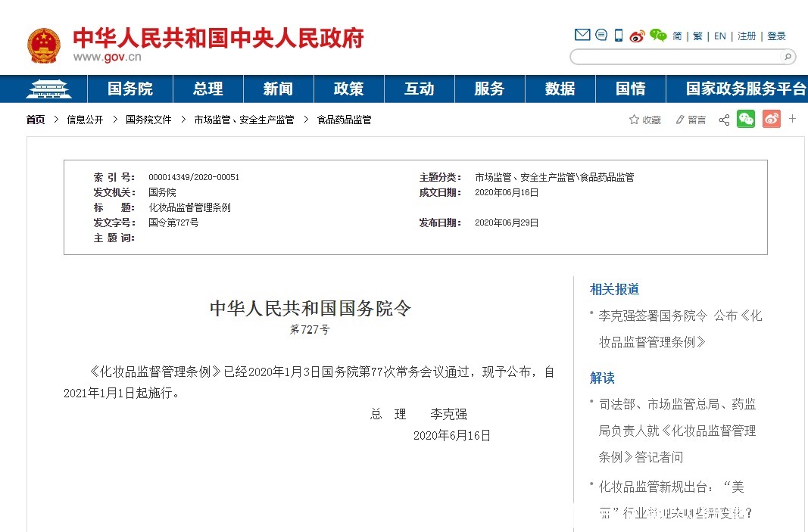Click the heading 中华人民共和国国务院令
This screenshot has width=808, height=532.
click(310, 308)
